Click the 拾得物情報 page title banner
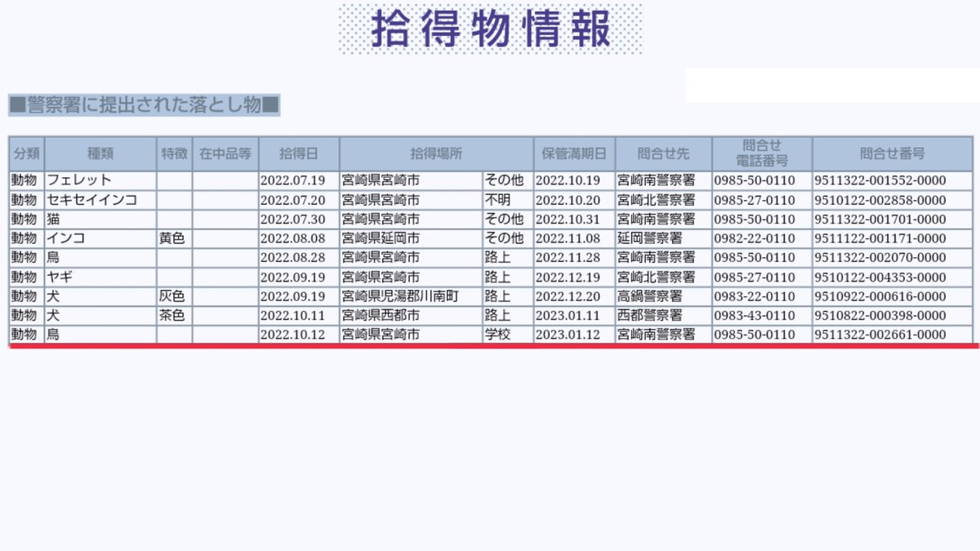980x551 pixels. pyautogui.click(x=491, y=29)
